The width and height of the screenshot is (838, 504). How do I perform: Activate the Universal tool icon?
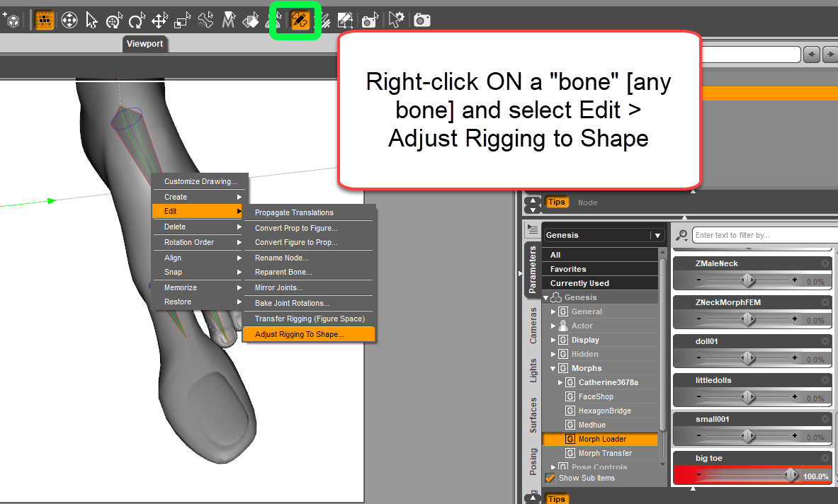[69, 21]
